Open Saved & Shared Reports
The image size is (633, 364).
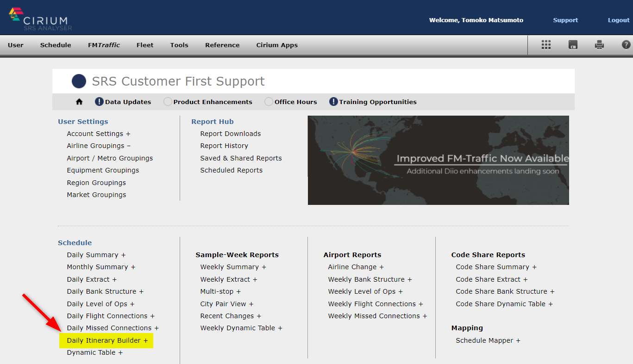241,158
